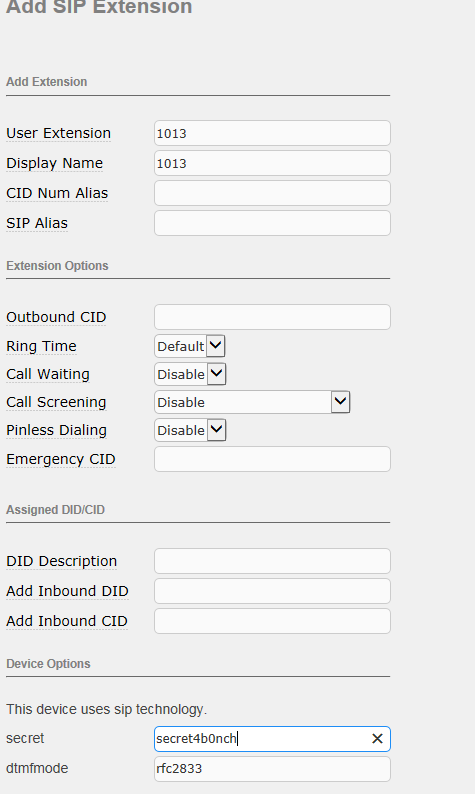
Task: Open the Call Screening dropdown
Action: tap(252, 402)
